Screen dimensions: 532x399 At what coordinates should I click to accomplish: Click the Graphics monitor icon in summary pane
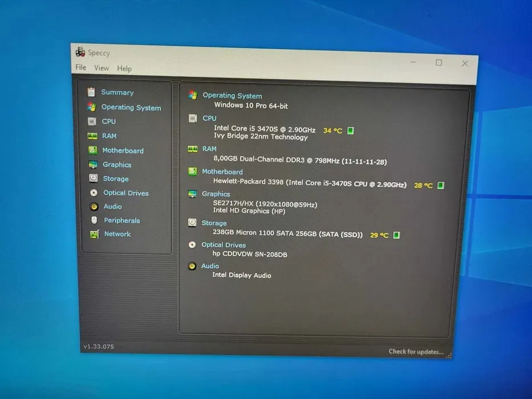pos(192,194)
